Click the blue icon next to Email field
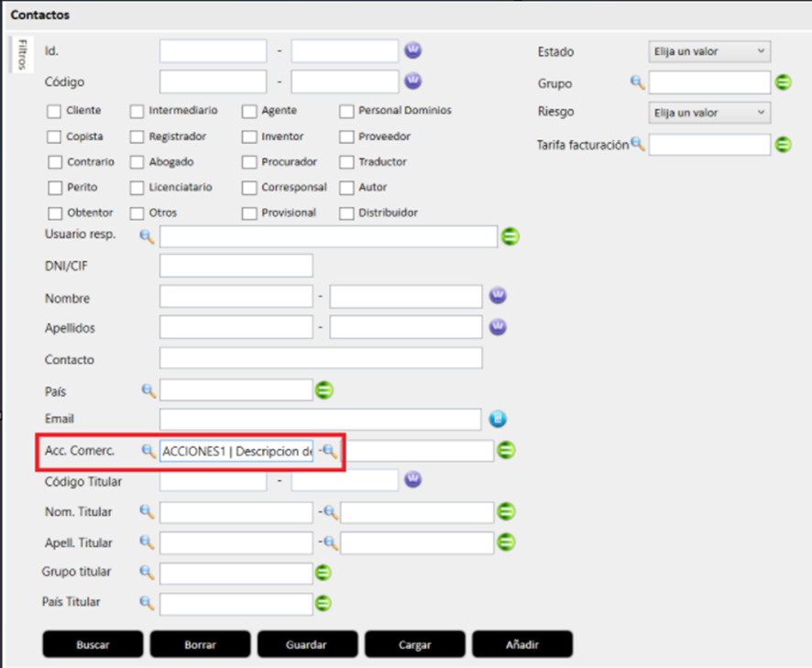The image size is (812, 668). 498,420
